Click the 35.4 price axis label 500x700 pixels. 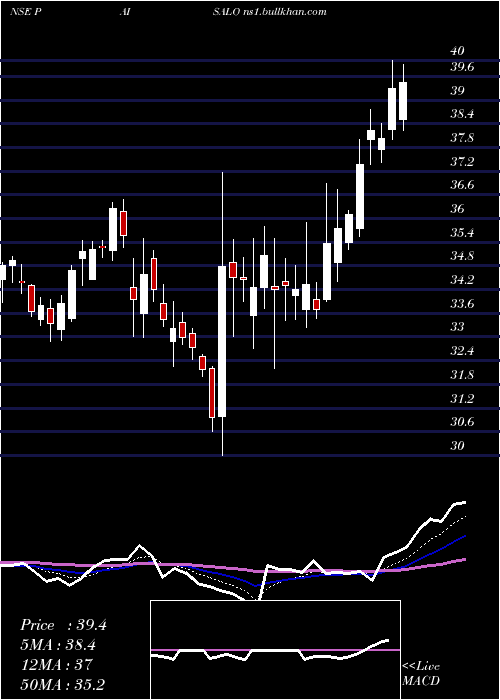463,233
